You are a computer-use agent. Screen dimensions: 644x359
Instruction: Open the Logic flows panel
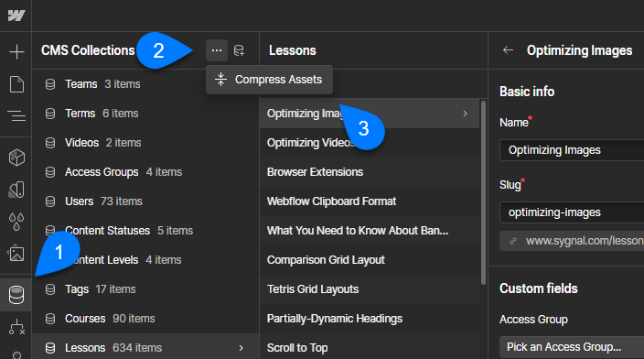click(16, 327)
